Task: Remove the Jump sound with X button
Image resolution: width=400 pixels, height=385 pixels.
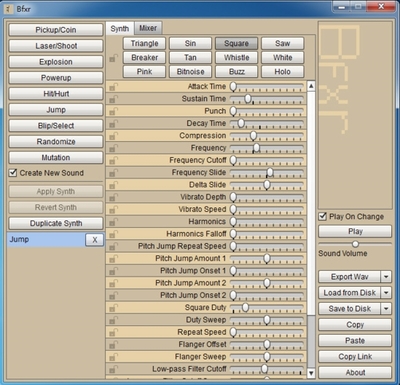Action: pyautogui.click(x=95, y=240)
